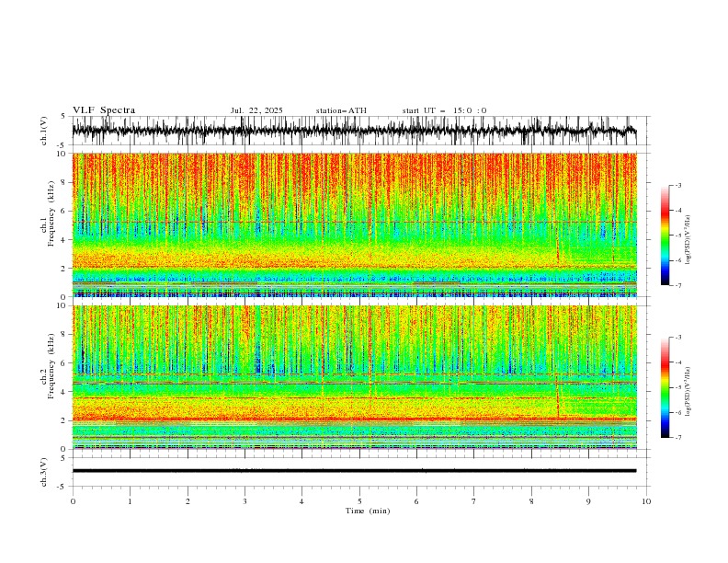Click time axis tick label "9"
This screenshot has width=728, height=563.
[x=588, y=501]
